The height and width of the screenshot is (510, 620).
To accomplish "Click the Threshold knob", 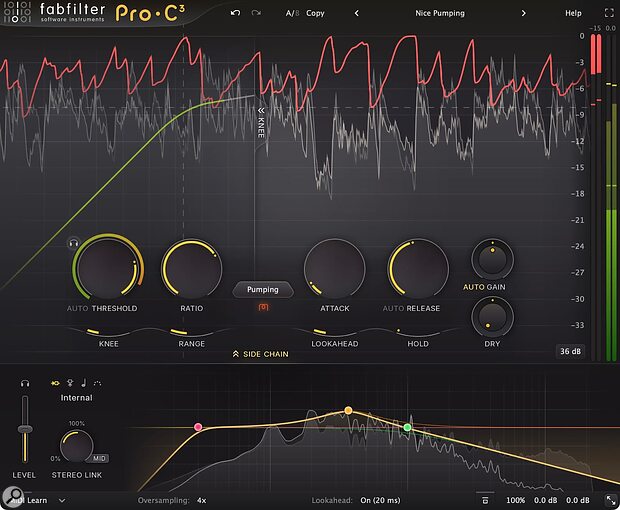I will 108,268.
